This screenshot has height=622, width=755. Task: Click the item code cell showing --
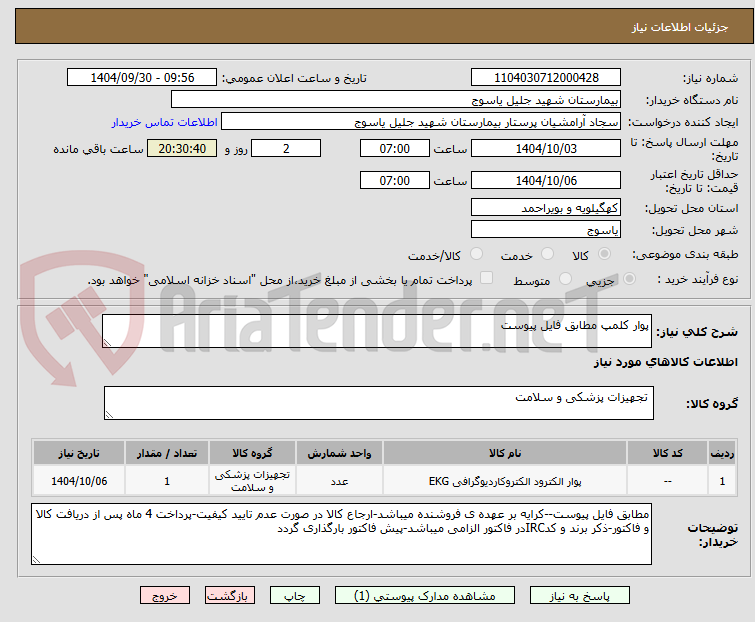[x=667, y=481]
